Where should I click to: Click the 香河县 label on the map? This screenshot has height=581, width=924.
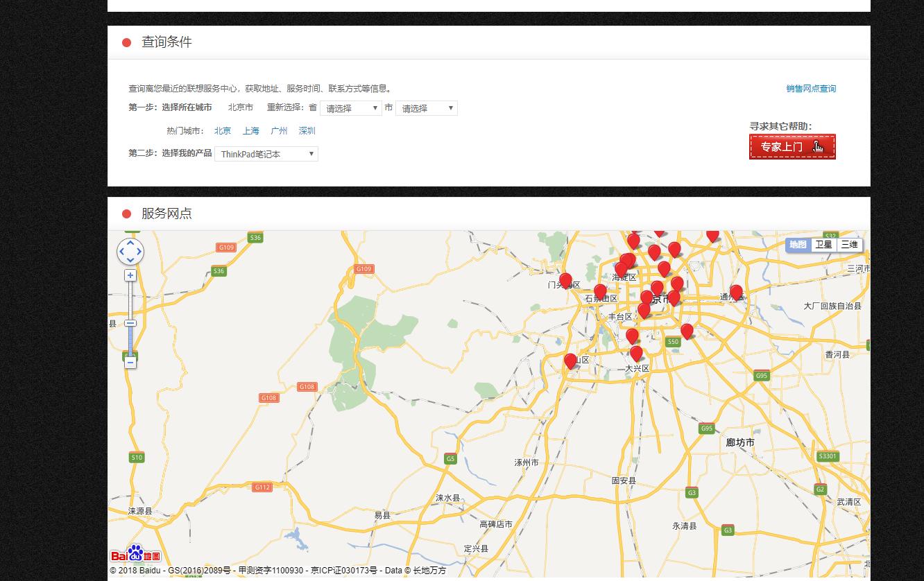837,354
